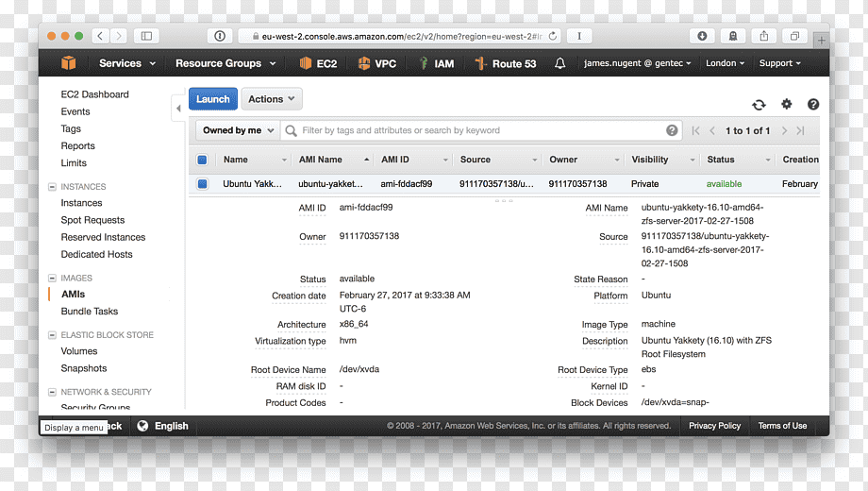Go to next page of results

click(x=784, y=131)
